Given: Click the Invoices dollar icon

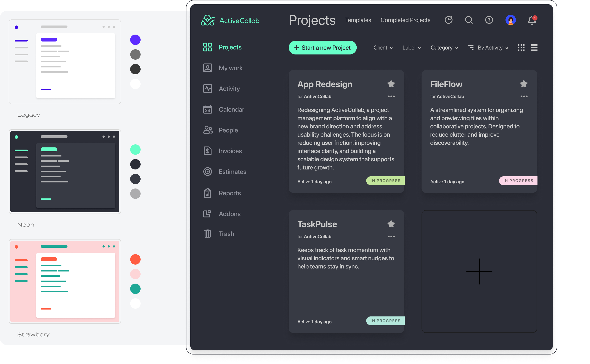Looking at the screenshot, I should [x=207, y=151].
